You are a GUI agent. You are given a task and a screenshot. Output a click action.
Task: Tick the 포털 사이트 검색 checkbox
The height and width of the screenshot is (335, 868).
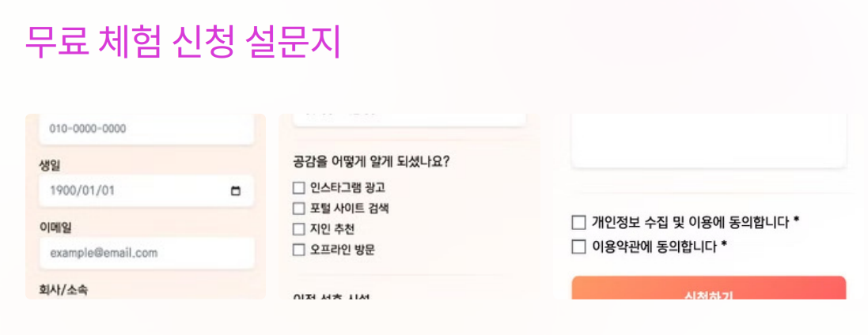tap(299, 209)
